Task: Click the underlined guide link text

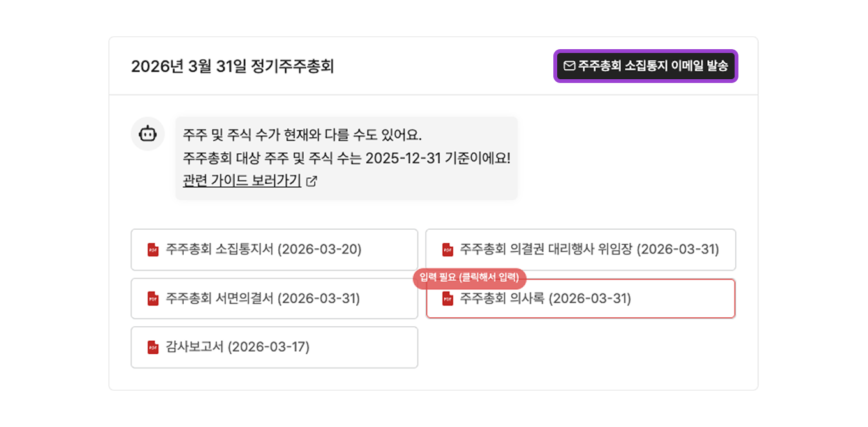Action: (241, 181)
